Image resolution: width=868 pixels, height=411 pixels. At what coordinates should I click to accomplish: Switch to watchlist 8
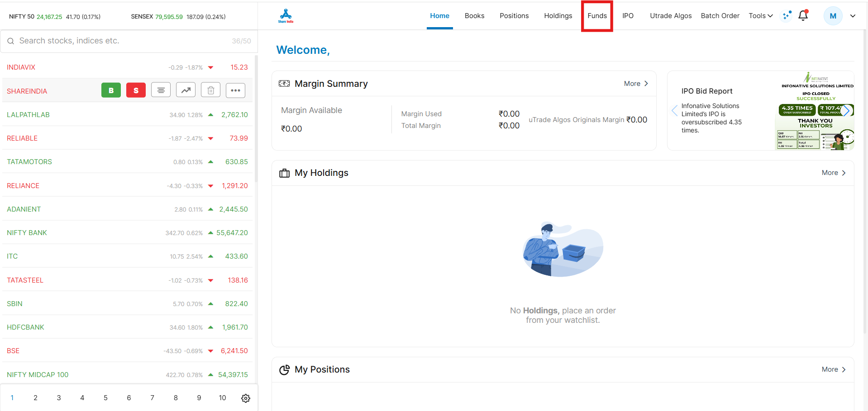(x=176, y=398)
